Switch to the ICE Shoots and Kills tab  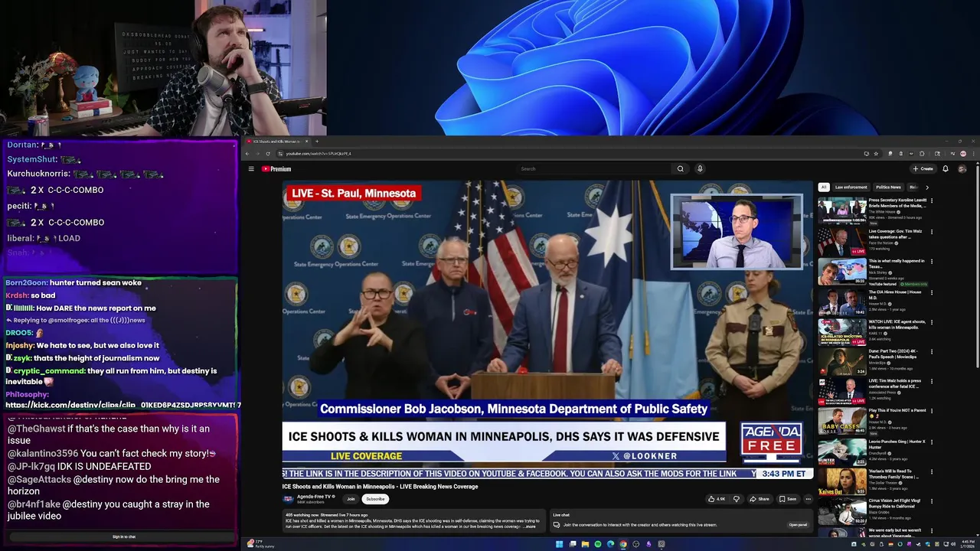[x=276, y=141]
